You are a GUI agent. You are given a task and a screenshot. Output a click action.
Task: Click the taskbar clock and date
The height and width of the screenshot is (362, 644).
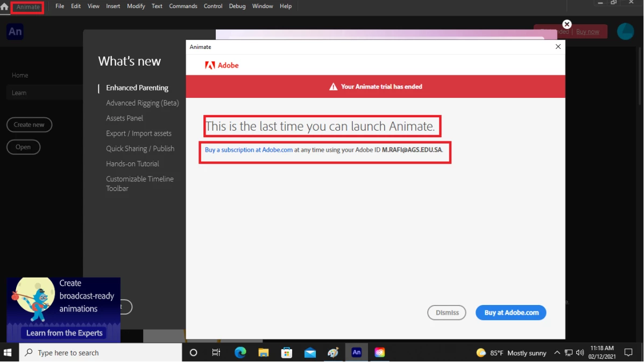[x=602, y=352]
